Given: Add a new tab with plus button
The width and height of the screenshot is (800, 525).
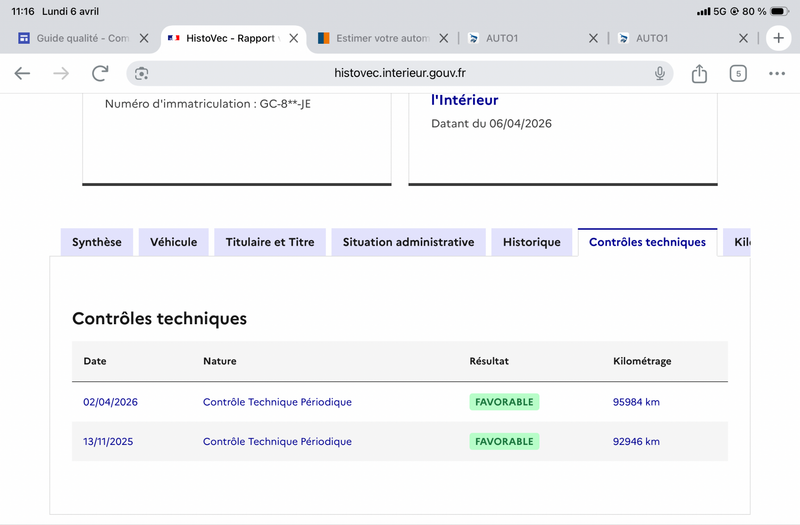Looking at the screenshot, I should 778,38.
